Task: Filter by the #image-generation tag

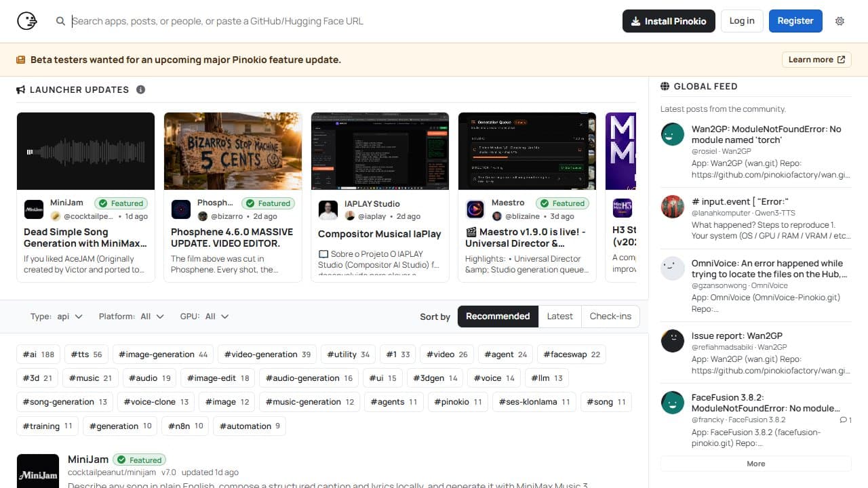Action: 163,354
